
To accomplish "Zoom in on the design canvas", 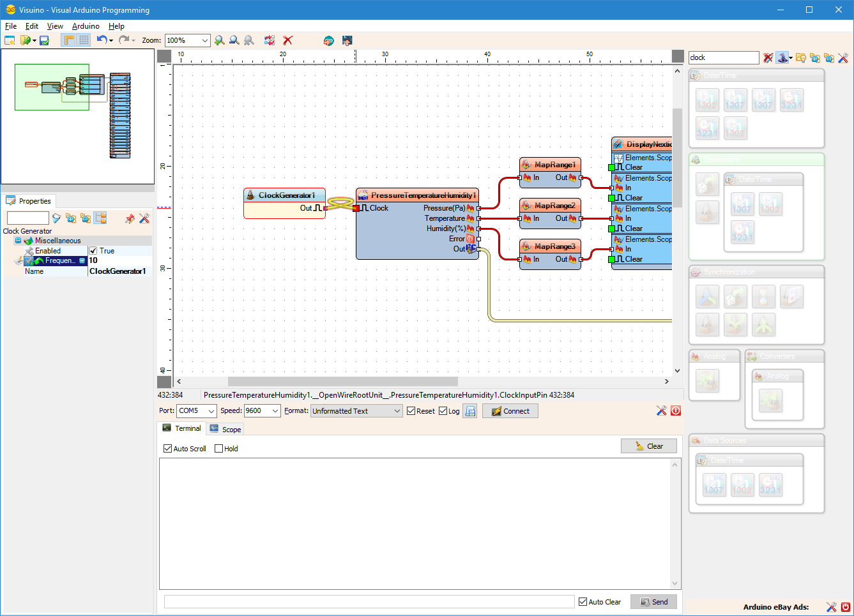I will click(219, 40).
